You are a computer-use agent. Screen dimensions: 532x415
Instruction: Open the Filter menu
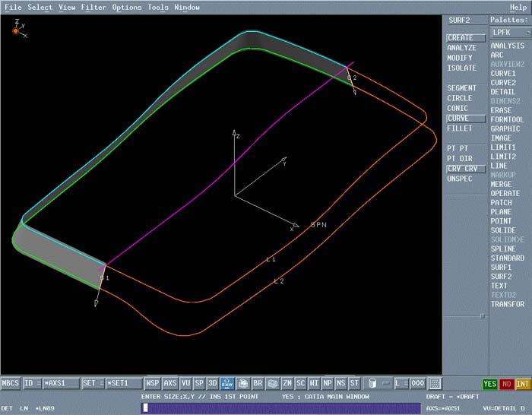93,7
